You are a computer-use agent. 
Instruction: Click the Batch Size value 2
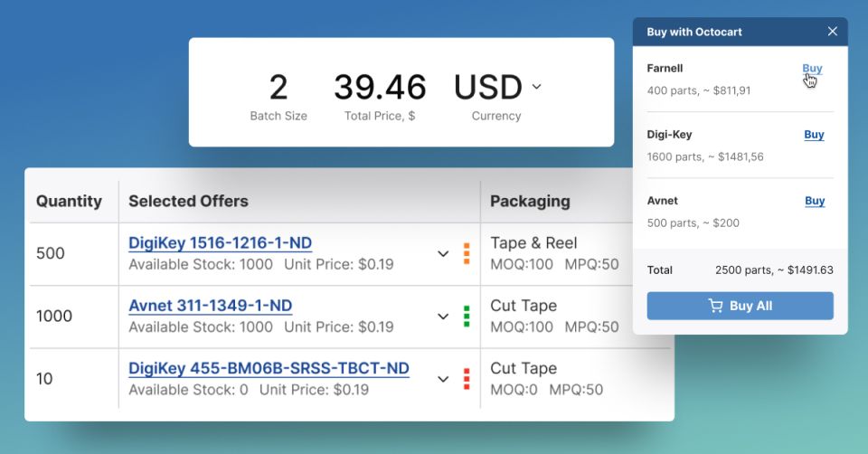pyautogui.click(x=278, y=88)
